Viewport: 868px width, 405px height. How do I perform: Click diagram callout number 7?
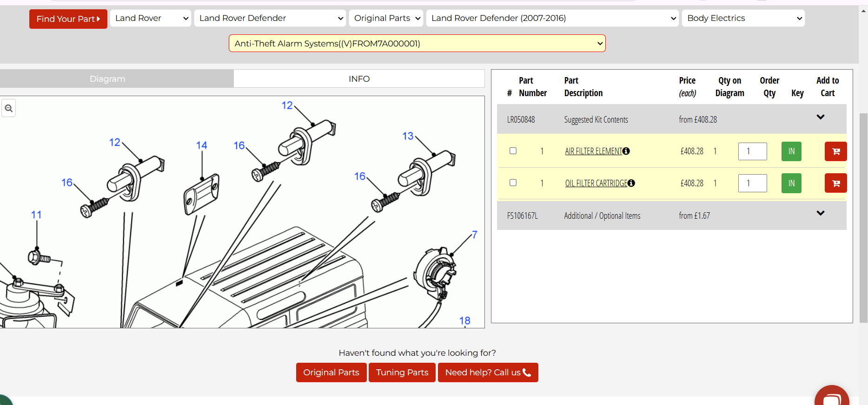click(475, 235)
